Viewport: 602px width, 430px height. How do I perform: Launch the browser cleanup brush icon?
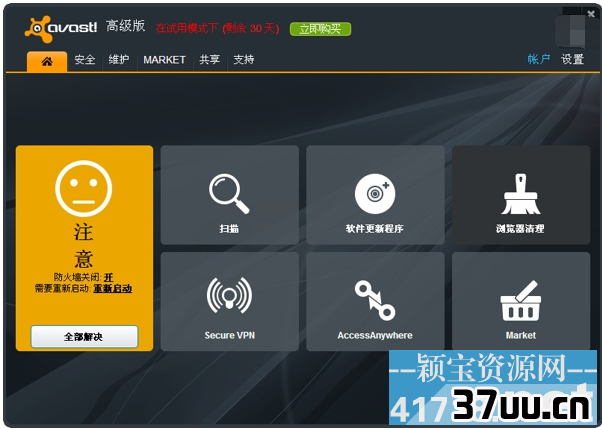521,194
